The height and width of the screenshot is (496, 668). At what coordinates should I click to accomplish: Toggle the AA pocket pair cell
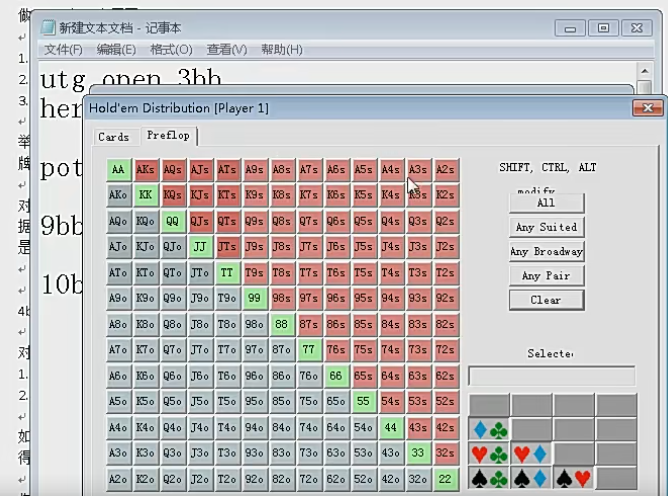(x=119, y=170)
